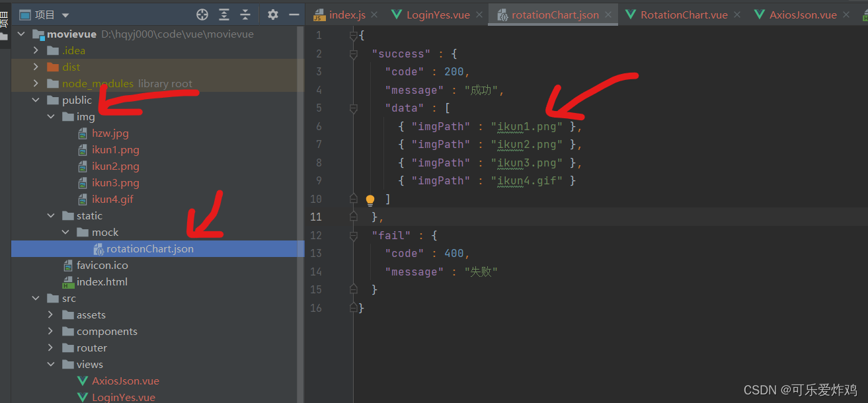The height and width of the screenshot is (403, 868).
Task: Click the Expand All icon in project toolbar
Action: tap(224, 15)
